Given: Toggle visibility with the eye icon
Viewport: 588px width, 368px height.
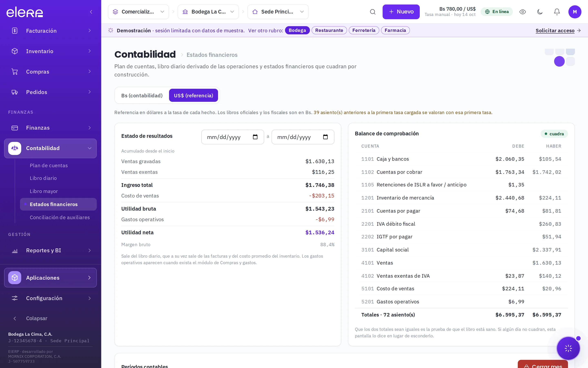Looking at the screenshot, I should [522, 12].
